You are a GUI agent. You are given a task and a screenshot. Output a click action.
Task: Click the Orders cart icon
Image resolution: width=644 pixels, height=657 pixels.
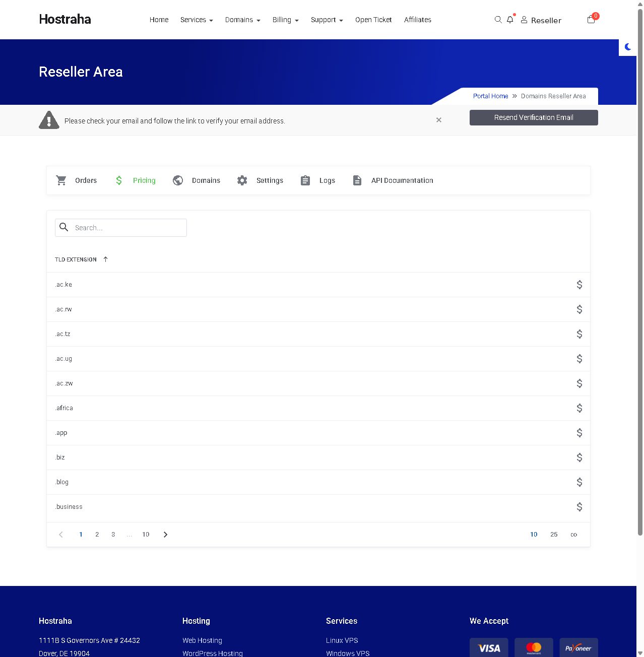pyautogui.click(x=61, y=180)
